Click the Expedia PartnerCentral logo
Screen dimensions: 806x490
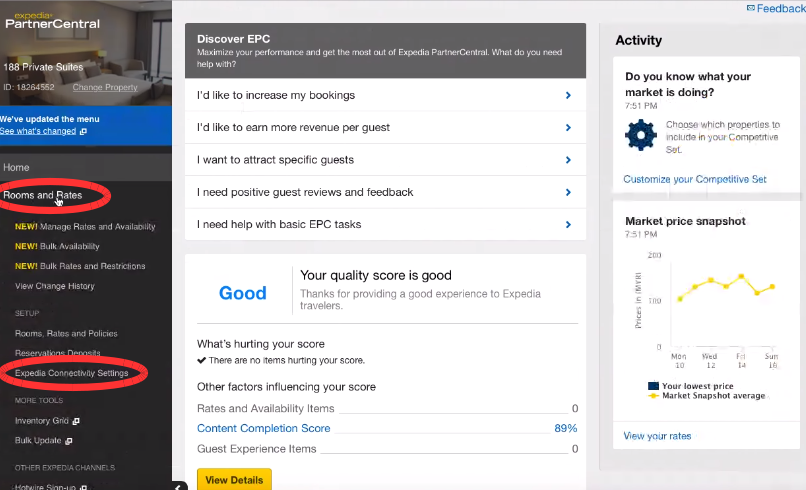52,21
